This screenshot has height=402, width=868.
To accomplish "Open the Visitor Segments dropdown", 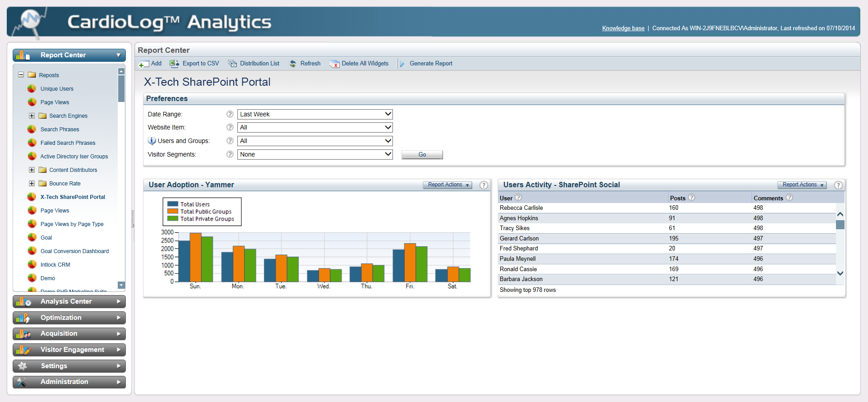I will (315, 154).
